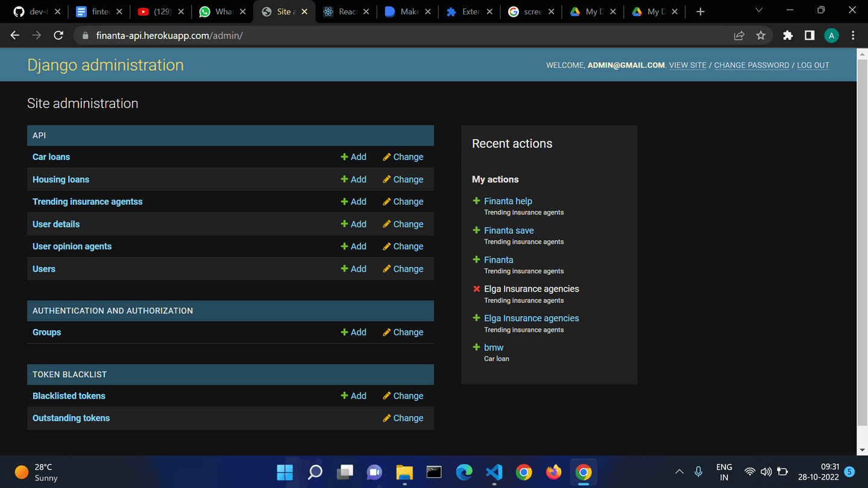Open Firefox from the taskbar
The image size is (868, 488).
553,472
